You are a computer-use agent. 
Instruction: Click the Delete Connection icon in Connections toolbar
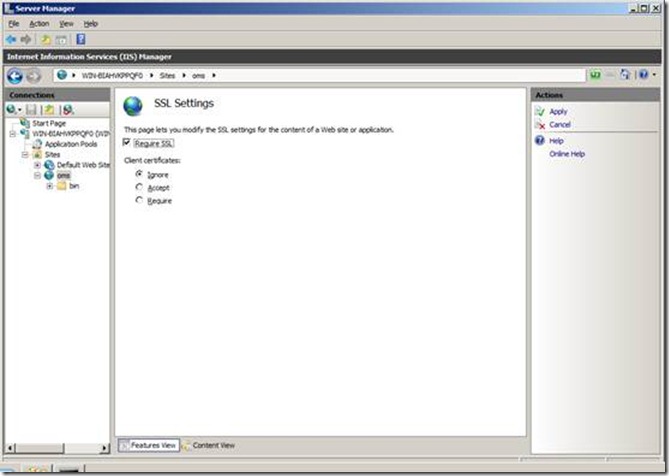pyautogui.click(x=68, y=110)
